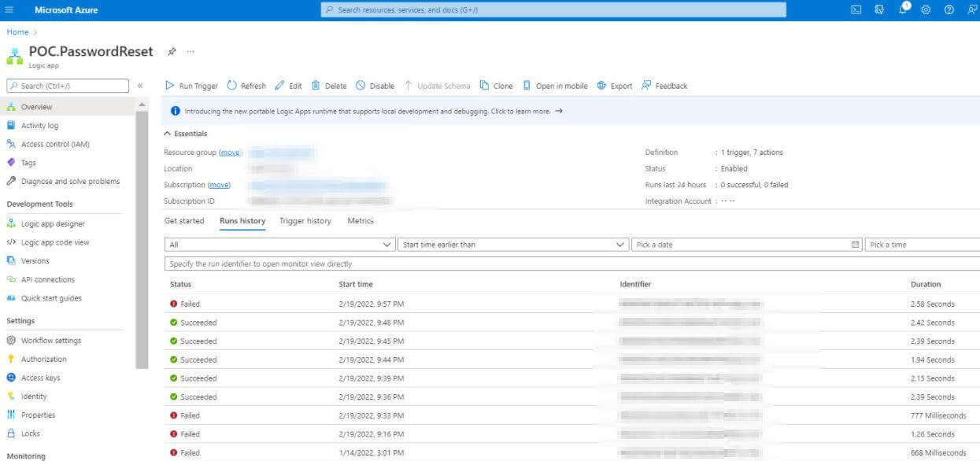Switch to the Trigger history tab
Image resolution: width=980 pixels, height=461 pixels.
(305, 221)
